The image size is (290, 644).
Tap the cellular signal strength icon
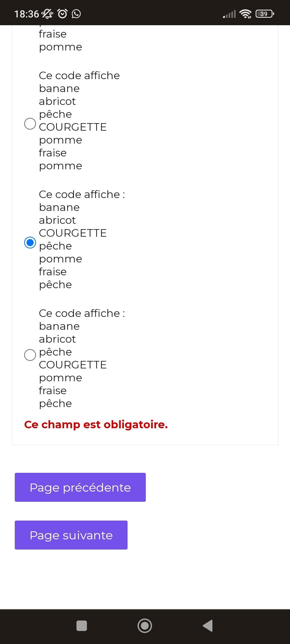pyautogui.click(x=229, y=14)
